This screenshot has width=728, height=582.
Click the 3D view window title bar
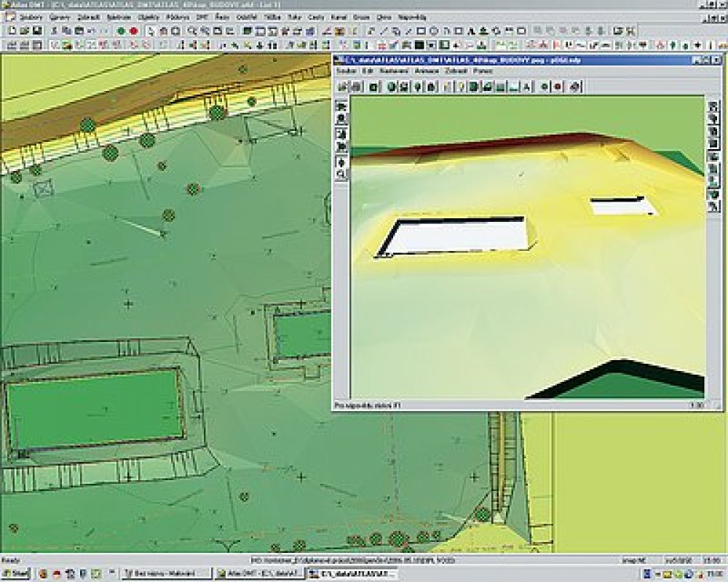click(510, 59)
